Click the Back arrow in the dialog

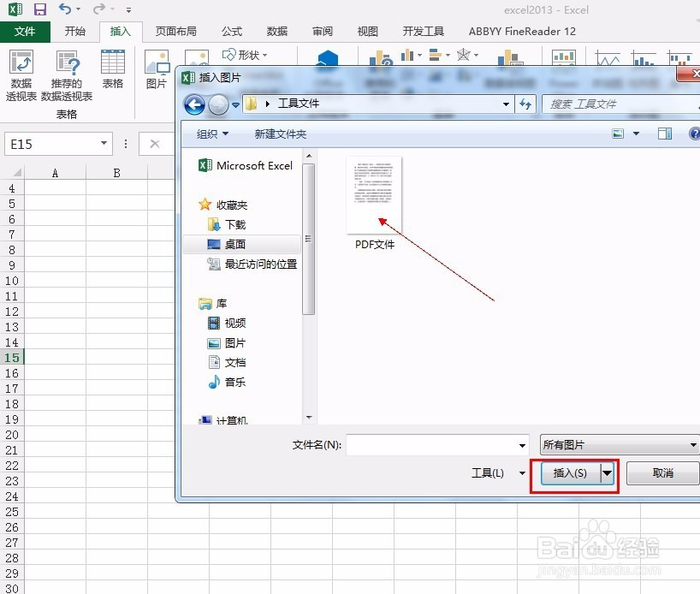[x=194, y=105]
